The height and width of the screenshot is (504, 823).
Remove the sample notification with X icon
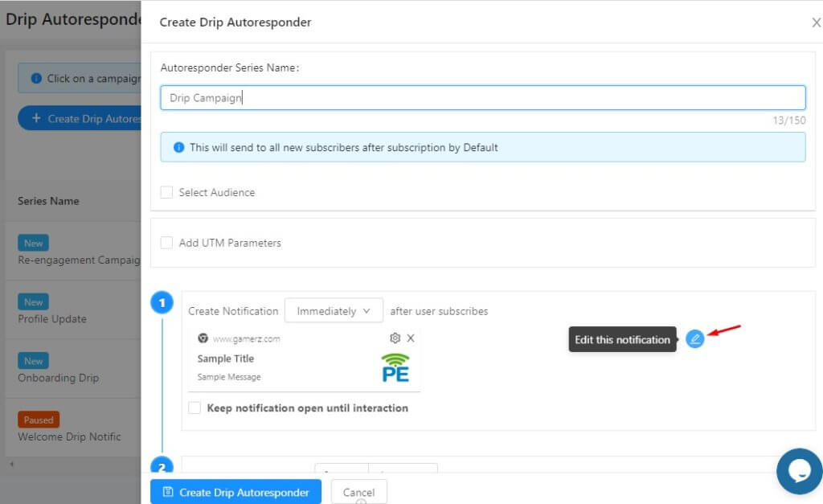tap(411, 338)
